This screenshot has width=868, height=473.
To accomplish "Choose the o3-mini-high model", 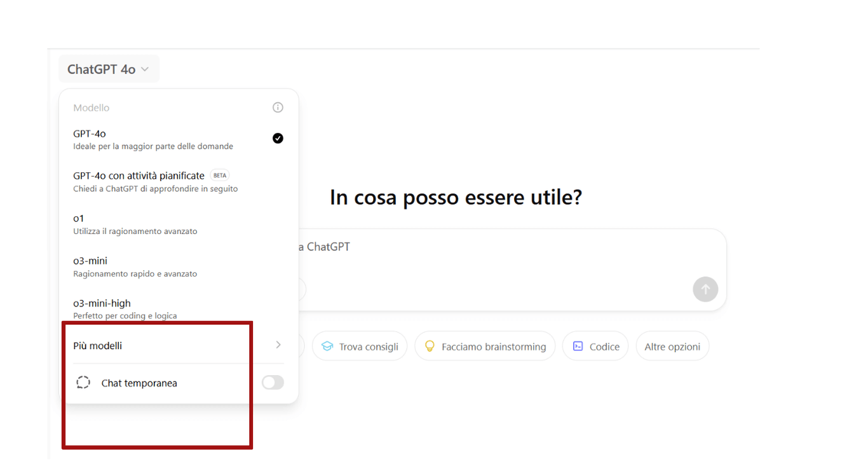I will pos(127,308).
